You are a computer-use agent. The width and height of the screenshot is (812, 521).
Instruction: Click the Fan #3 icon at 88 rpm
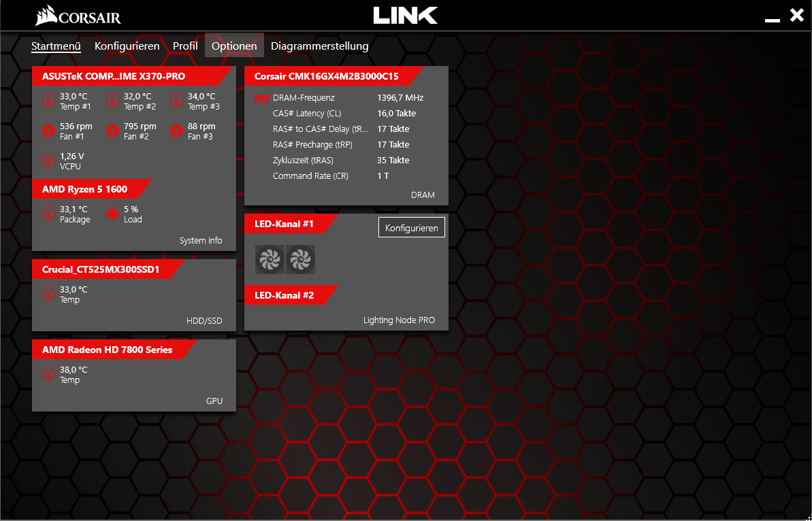click(176, 131)
